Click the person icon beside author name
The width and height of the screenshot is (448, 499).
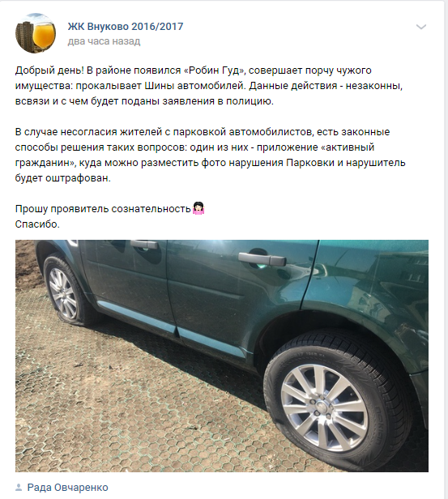[19, 487]
